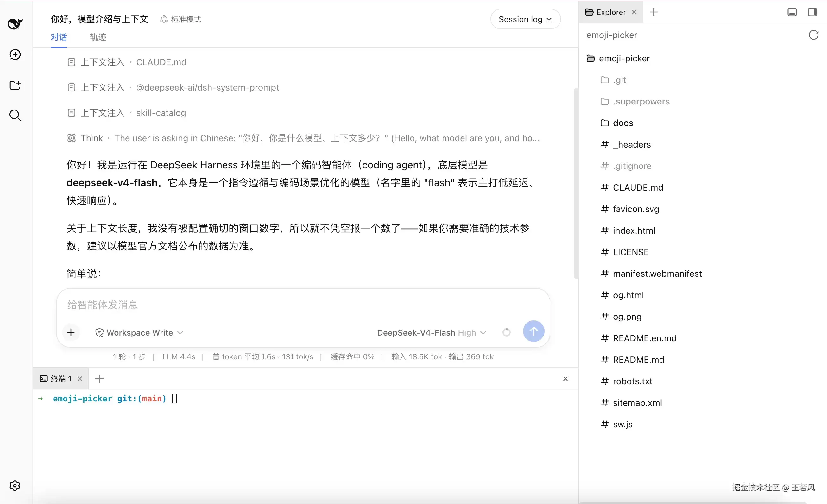Toggle the bottom panel layout icon

[792, 12]
